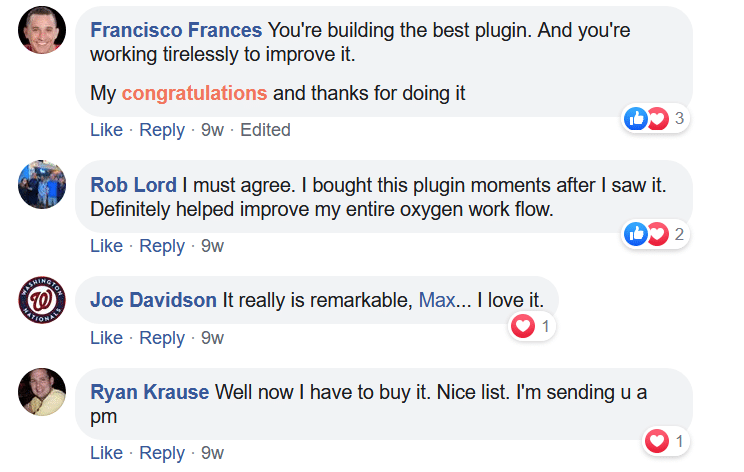Open heart reaction on Joe Davidson's comment
Image resolution: width=744 pixels, height=472 pixels.
pyautogui.click(x=531, y=326)
